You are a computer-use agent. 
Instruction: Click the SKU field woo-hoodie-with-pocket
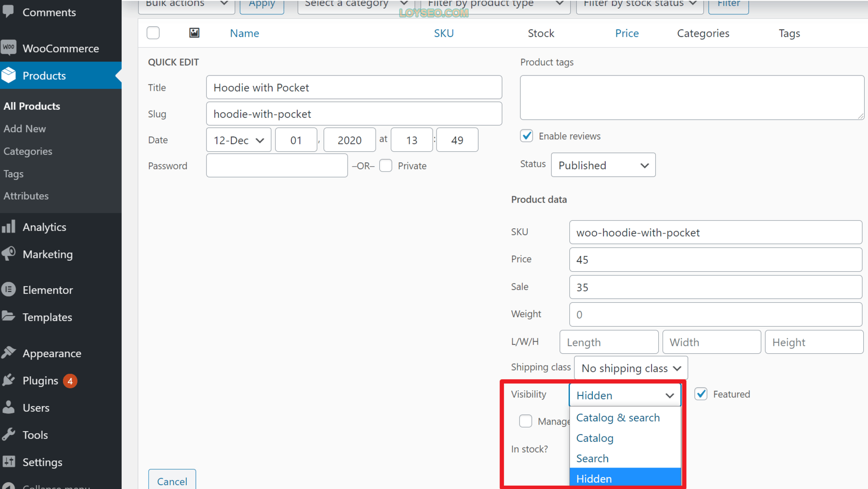point(716,233)
